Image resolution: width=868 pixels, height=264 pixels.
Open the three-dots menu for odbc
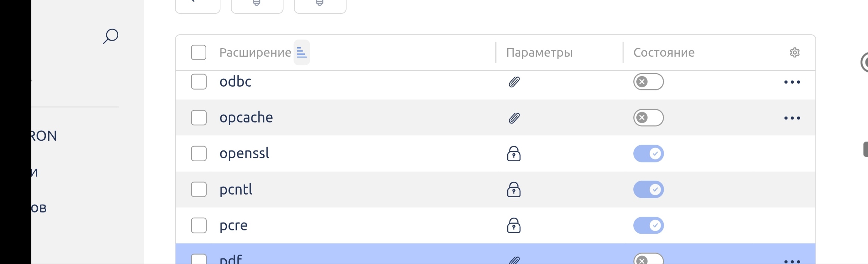pos(792,82)
